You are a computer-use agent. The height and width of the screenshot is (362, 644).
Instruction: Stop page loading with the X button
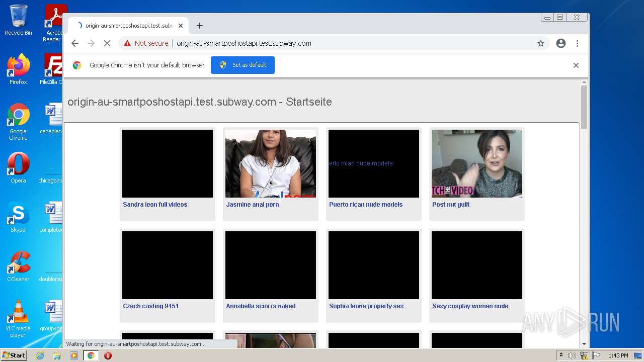tap(107, 43)
